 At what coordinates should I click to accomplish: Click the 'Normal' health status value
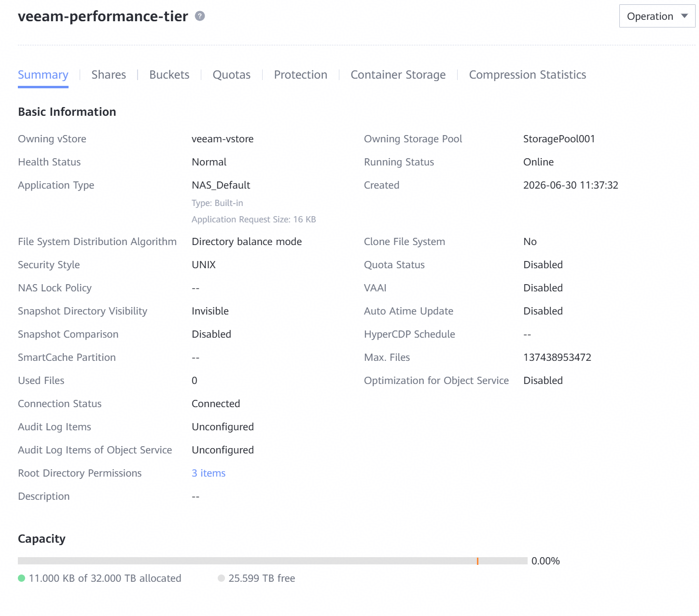209,162
